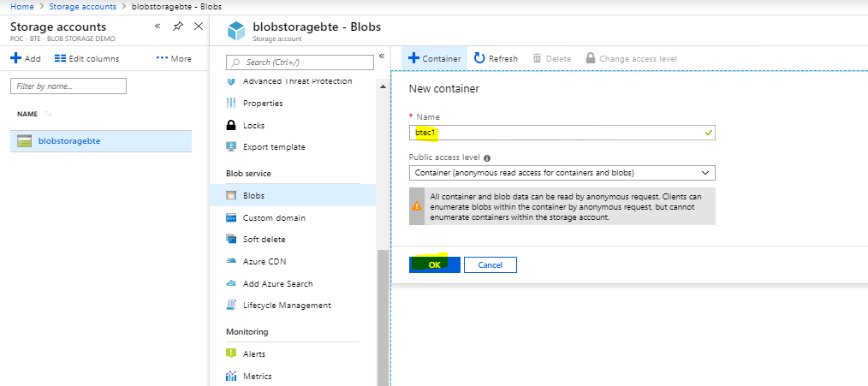Click the Azure CDN cloud icon
This screenshot has width=868, height=386.
click(x=231, y=261)
